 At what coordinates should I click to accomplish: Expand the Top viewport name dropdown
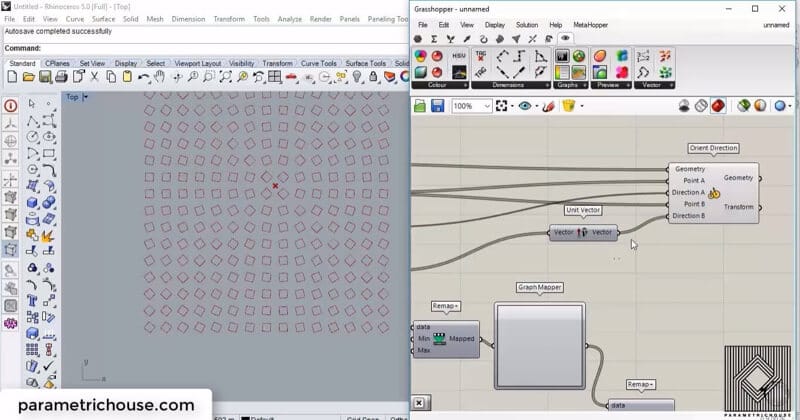click(86, 97)
